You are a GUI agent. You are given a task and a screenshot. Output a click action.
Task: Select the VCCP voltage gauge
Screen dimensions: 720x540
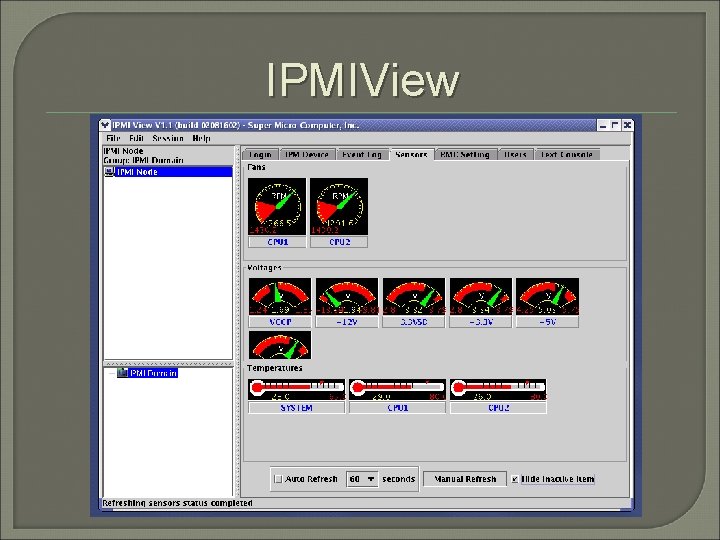coord(280,296)
